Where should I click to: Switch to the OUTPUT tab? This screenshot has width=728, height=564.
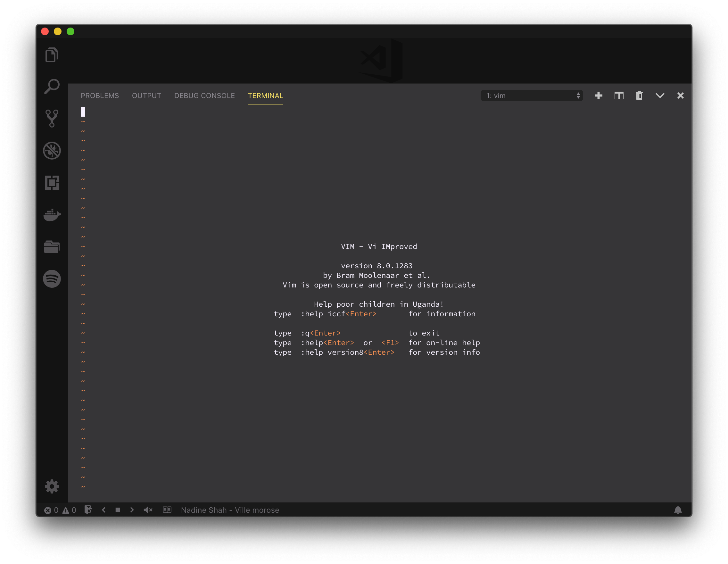pos(146,96)
